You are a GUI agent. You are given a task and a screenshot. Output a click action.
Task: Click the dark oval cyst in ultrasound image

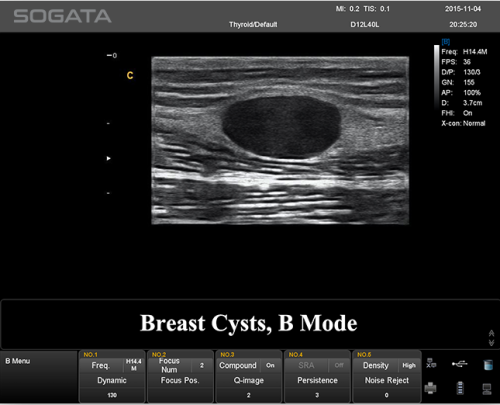pos(281,127)
